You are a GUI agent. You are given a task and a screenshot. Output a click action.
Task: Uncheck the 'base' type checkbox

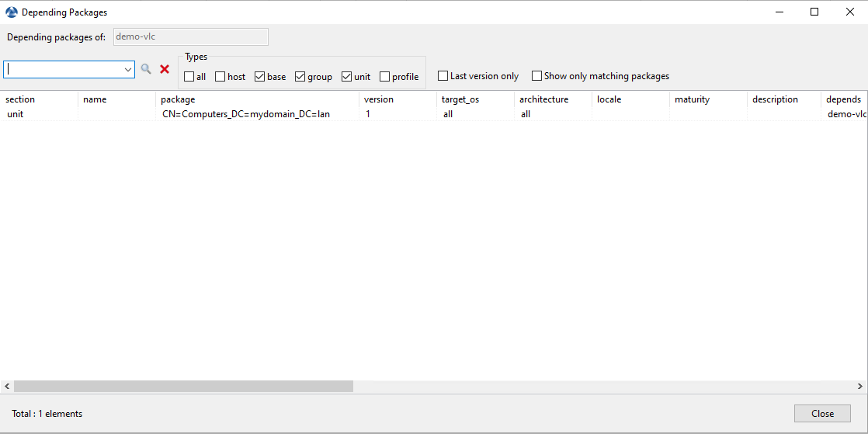click(x=260, y=77)
